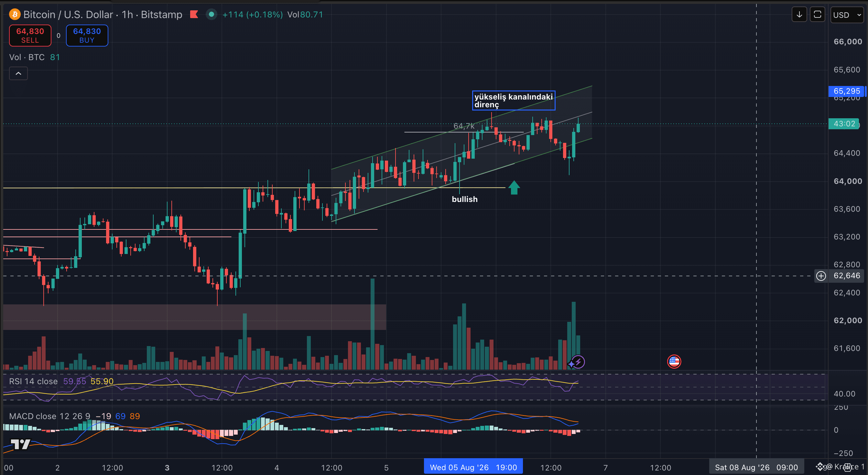
Task: Select the MACD close 12 26 9 legend
Action: tap(49, 416)
